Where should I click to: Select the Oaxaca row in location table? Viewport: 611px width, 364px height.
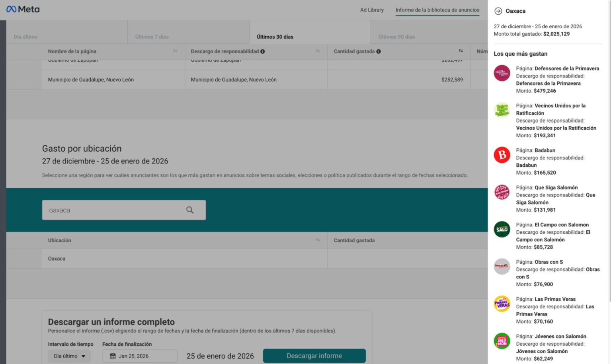(247, 259)
